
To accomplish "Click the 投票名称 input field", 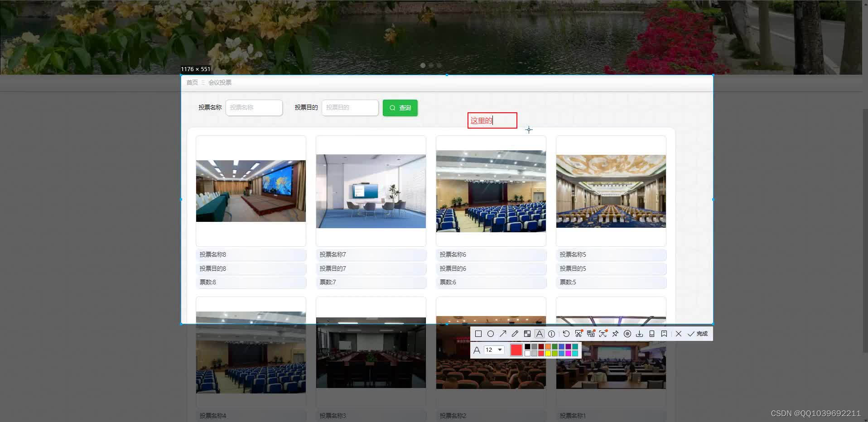I will pyautogui.click(x=254, y=108).
